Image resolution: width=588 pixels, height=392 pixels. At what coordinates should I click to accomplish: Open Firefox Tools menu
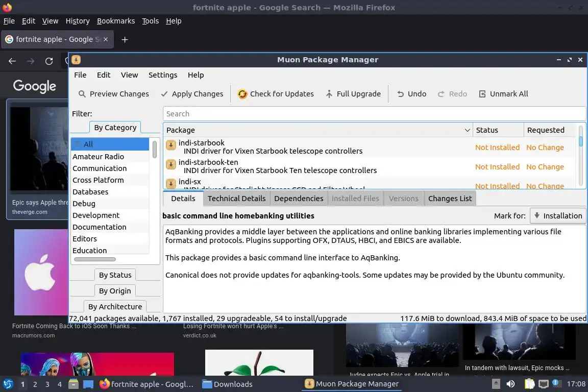(151, 21)
